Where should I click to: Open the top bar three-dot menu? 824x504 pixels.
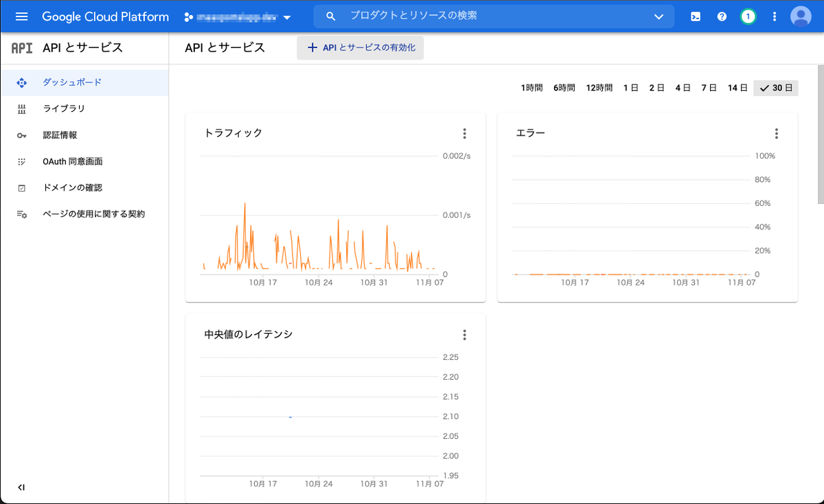coord(774,16)
